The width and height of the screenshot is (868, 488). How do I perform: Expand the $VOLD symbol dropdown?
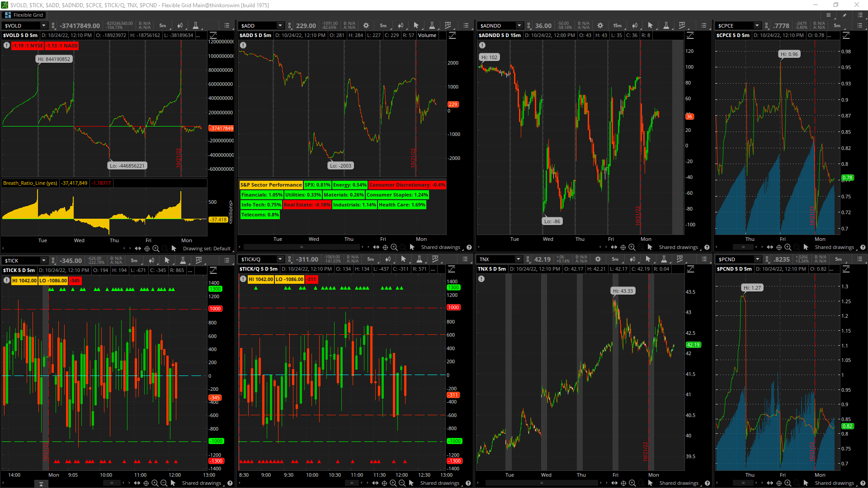click(44, 26)
